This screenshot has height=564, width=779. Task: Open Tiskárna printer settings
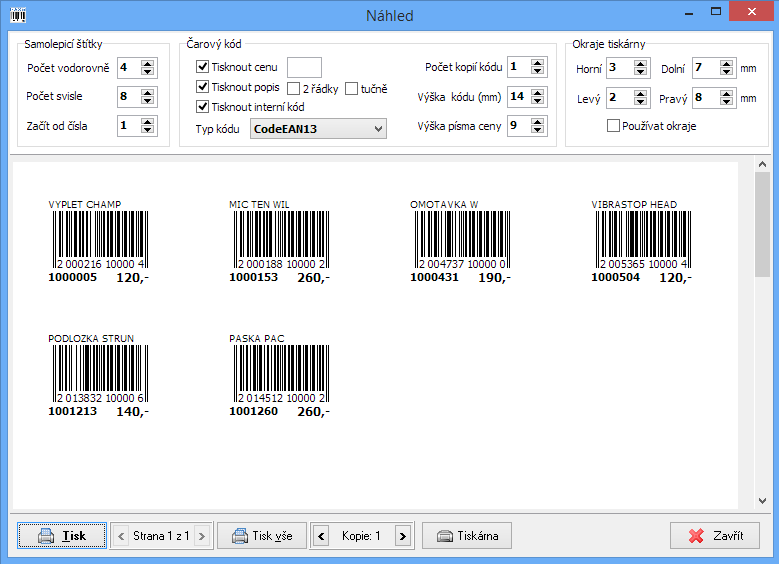pyautogui.click(x=467, y=536)
